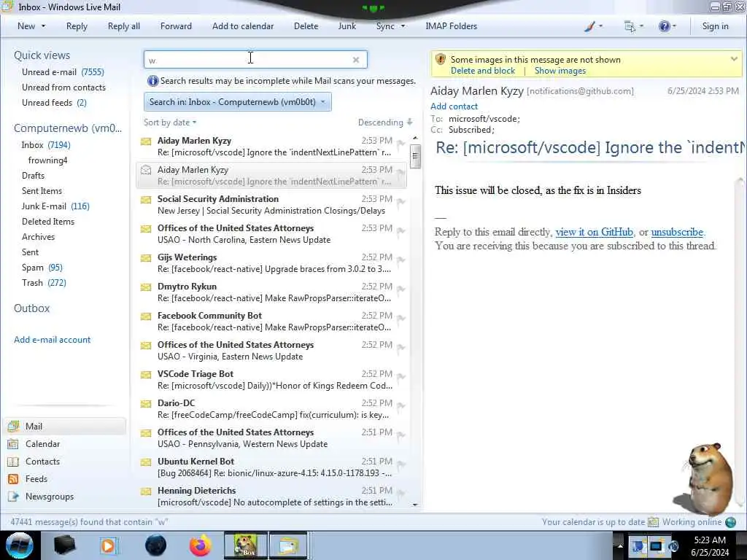Click Delete in the toolbar
This screenshot has width=747, height=560.
click(x=306, y=26)
